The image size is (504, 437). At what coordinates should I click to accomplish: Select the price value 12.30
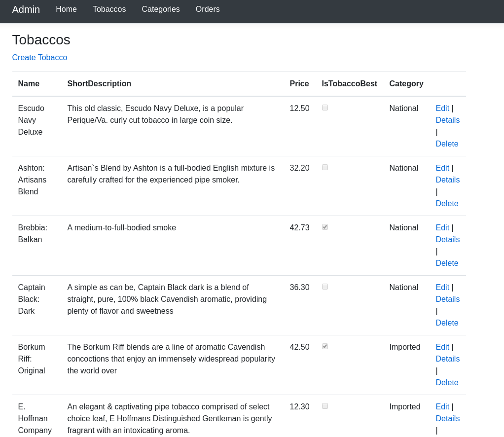(x=299, y=406)
